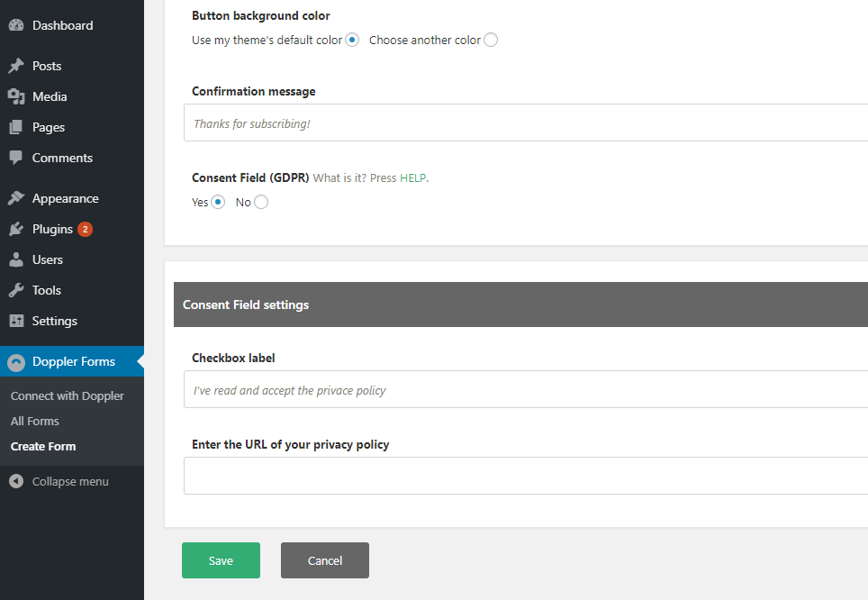The width and height of the screenshot is (868, 600).
Task: Click the Tools wrench icon
Action: (16, 290)
